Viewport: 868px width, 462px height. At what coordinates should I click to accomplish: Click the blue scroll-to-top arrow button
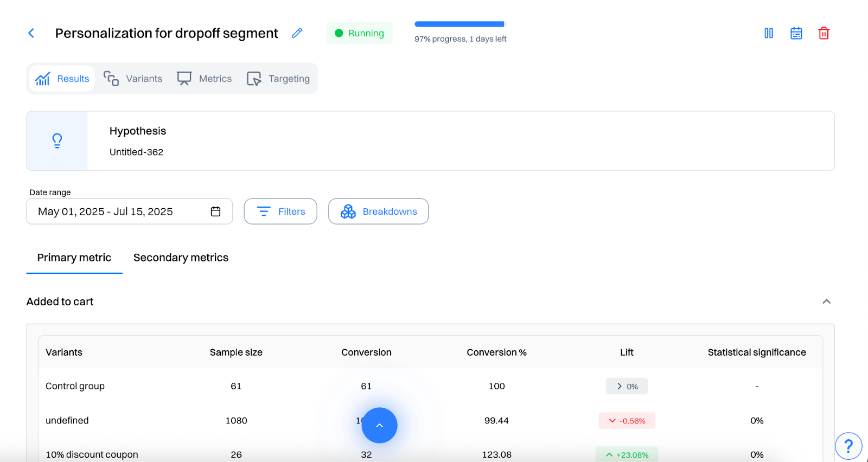tap(379, 425)
